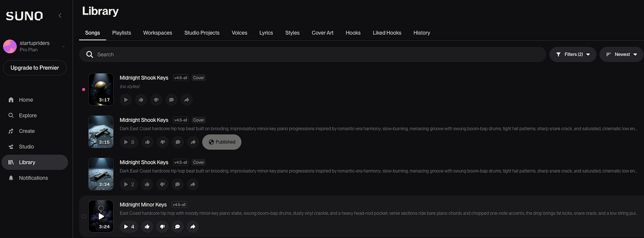Collapse the sidebar with the chevron arrow
The width and height of the screenshot is (644, 238).
60,16
